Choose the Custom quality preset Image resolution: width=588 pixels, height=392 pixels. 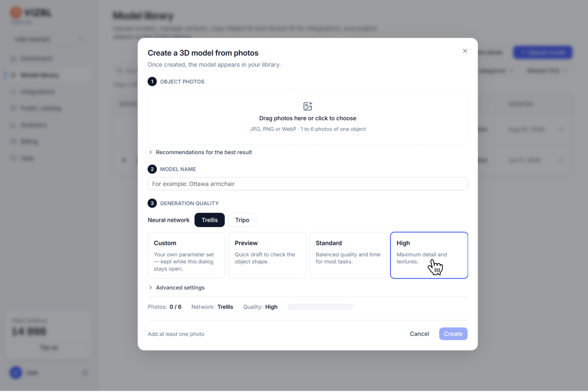(186, 255)
